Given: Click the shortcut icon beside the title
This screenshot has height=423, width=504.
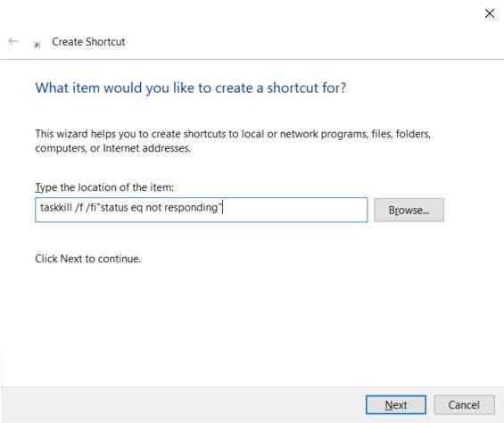Looking at the screenshot, I should coord(37,45).
